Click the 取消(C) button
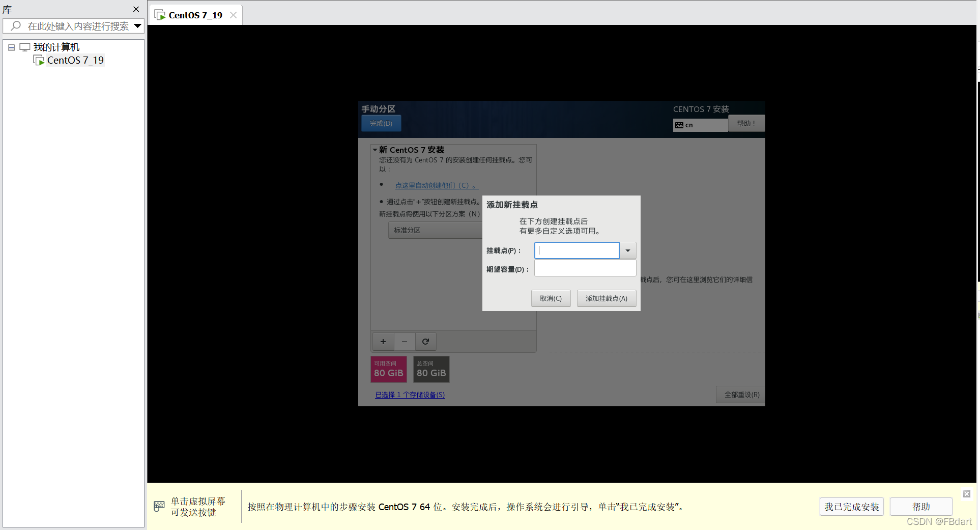Viewport: 980px width, 530px height. (551, 298)
